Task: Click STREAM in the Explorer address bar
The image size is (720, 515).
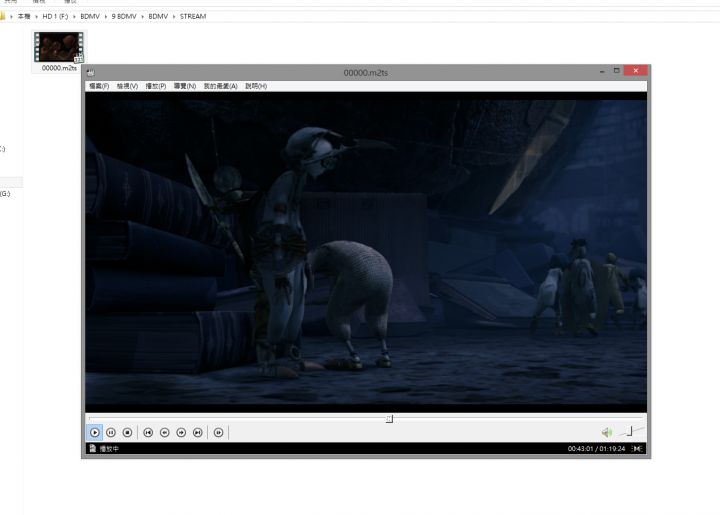Action: [x=193, y=16]
